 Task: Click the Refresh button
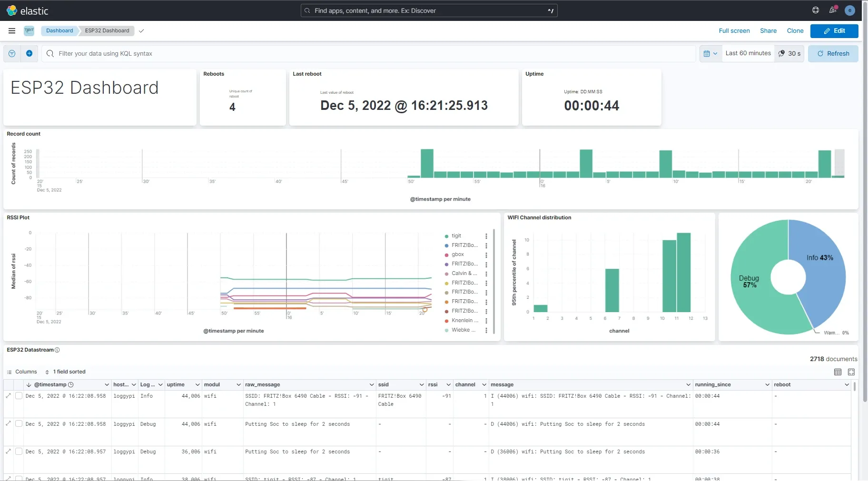[833, 54]
